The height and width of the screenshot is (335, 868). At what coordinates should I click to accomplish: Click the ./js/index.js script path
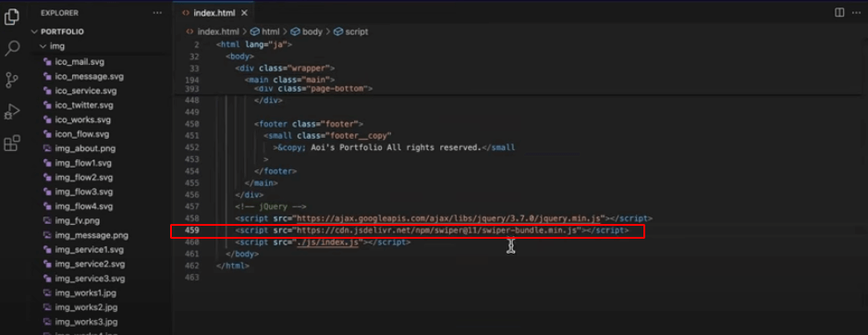pyautogui.click(x=328, y=242)
